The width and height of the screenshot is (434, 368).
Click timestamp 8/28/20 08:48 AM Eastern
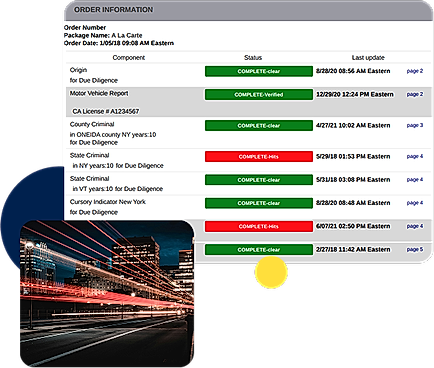(353, 203)
